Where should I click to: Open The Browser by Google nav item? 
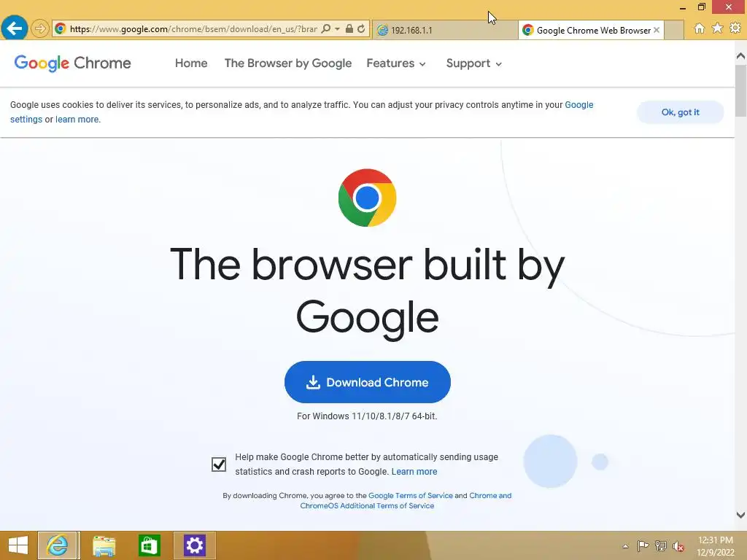[287, 63]
